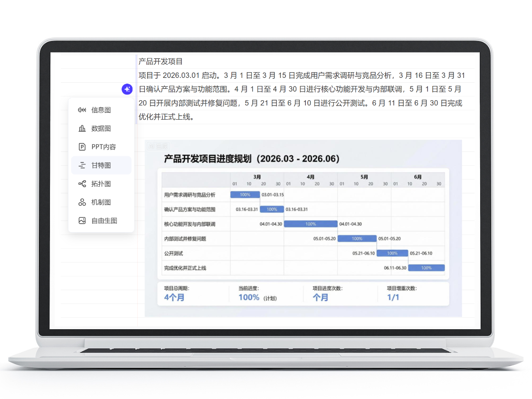Click the 当前进度 100% summary value
532x399 pixels.
249,298
